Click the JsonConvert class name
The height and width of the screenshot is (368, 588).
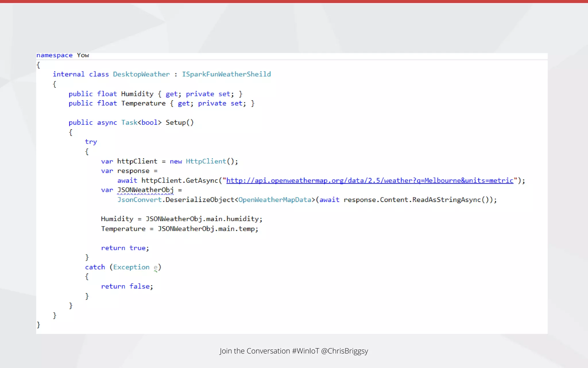click(x=139, y=200)
